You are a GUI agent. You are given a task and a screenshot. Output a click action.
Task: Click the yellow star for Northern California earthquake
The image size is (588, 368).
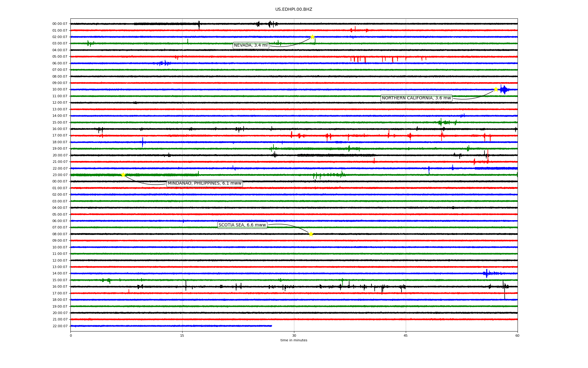click(496, 89)
